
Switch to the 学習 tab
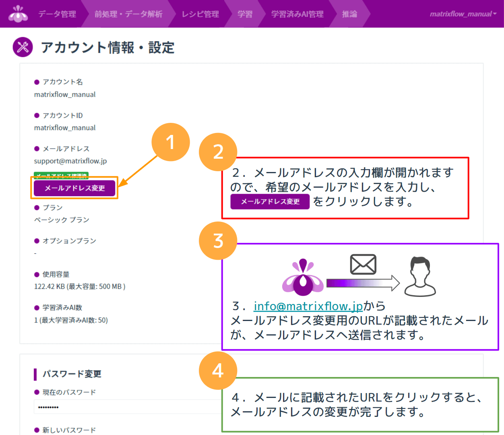(245, 14)
